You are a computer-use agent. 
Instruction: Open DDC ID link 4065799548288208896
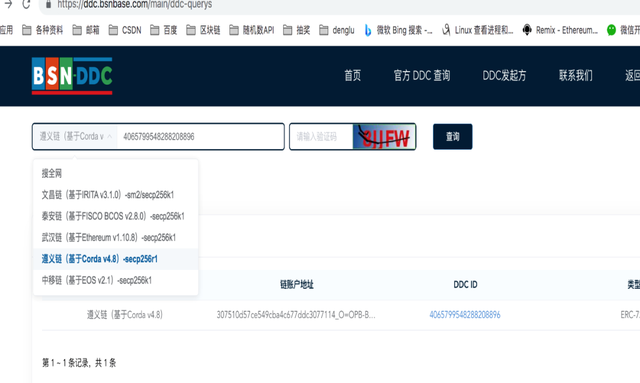pos(465,315)
